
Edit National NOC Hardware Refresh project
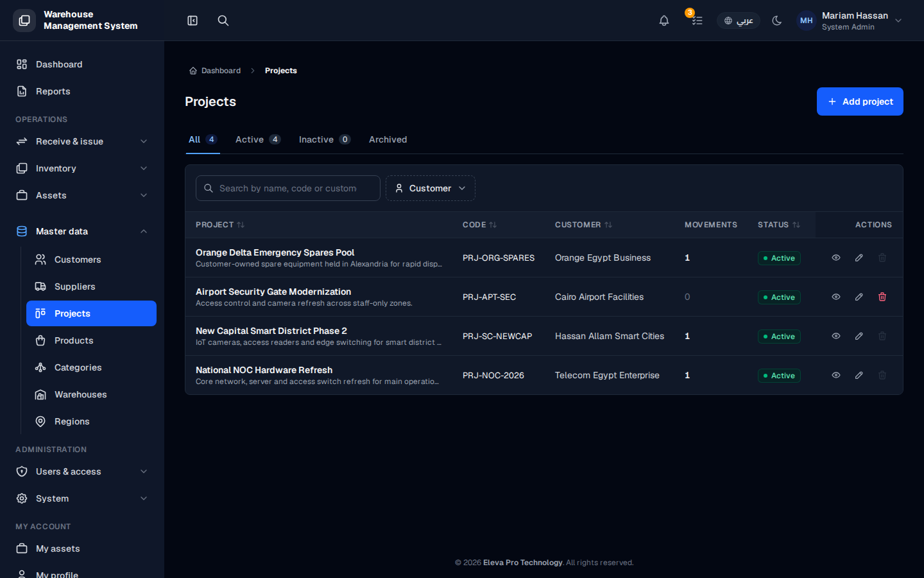coord(859,375)
